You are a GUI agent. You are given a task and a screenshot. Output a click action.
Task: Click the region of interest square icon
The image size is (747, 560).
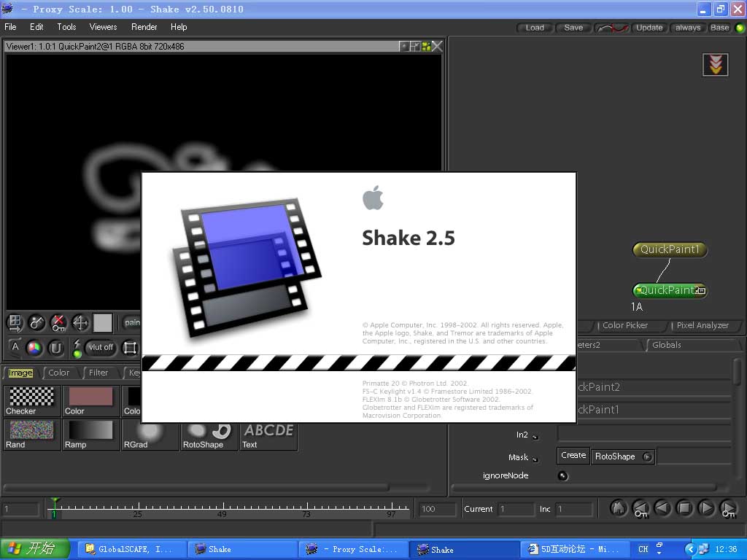tap(130, 348)
